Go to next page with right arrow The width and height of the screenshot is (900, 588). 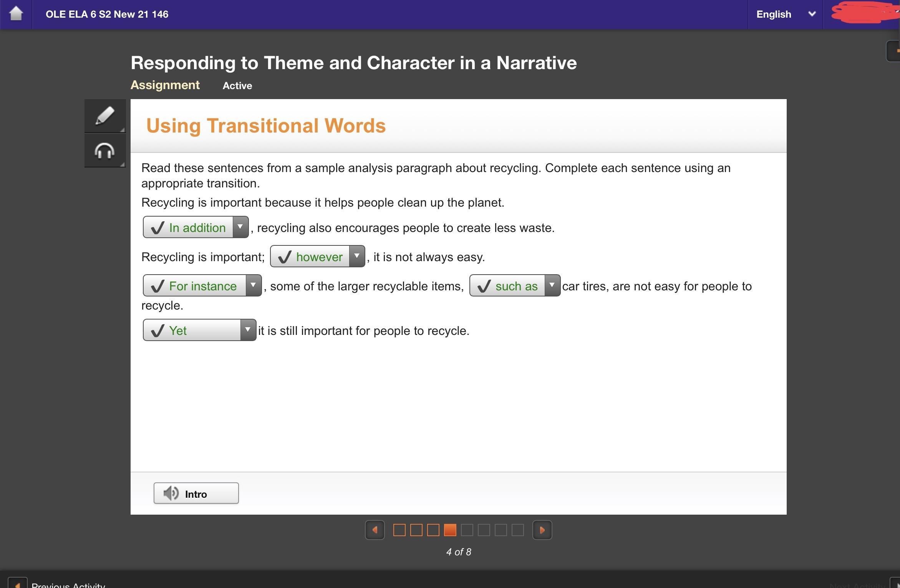coord(542,530)
